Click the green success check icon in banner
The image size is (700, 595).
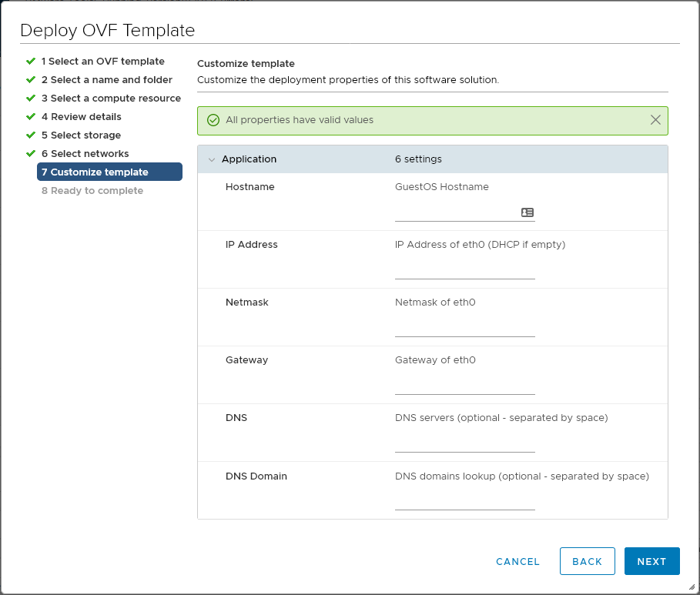click(213, 120)
